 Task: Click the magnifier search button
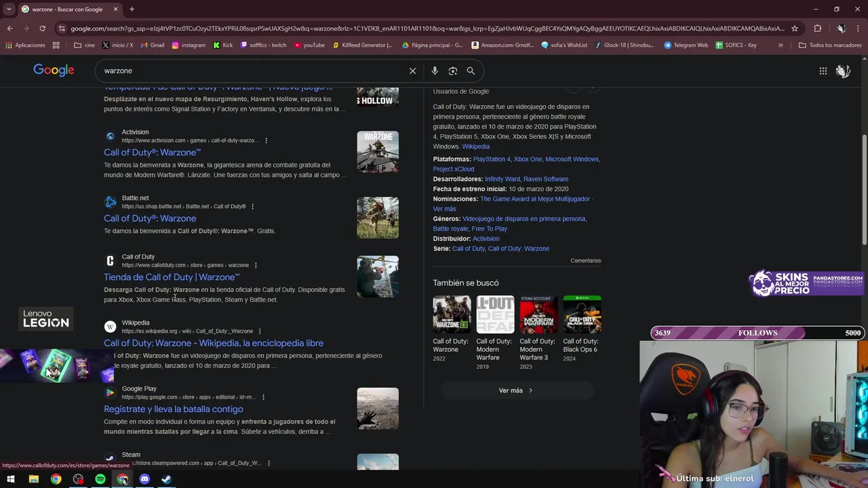pyautogui.click(x=471, y=70)
